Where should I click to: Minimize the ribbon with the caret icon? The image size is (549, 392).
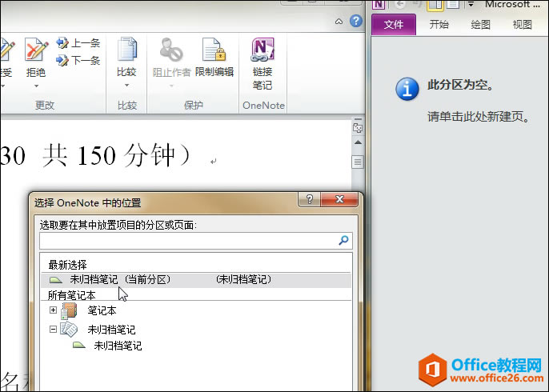339,22
